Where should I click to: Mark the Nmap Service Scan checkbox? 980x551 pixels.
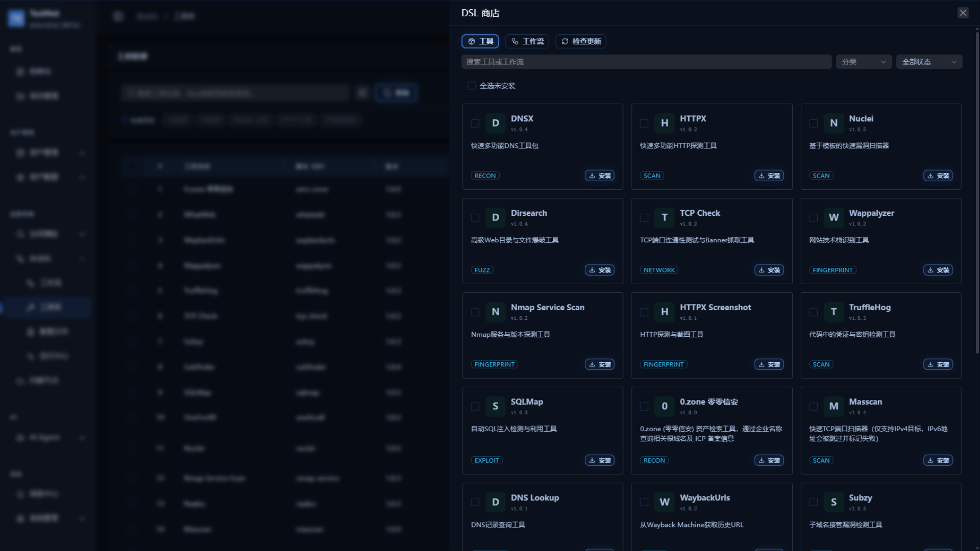tap(475, 312)
